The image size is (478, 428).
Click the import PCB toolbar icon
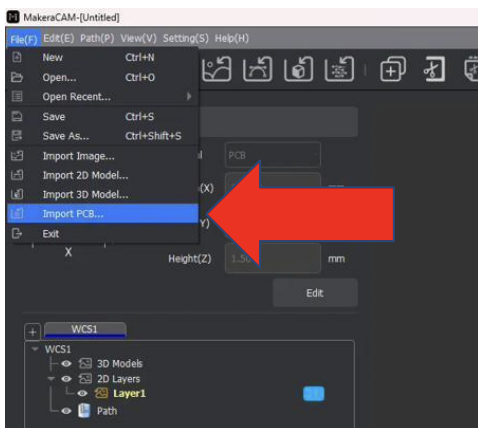point(339,69)
